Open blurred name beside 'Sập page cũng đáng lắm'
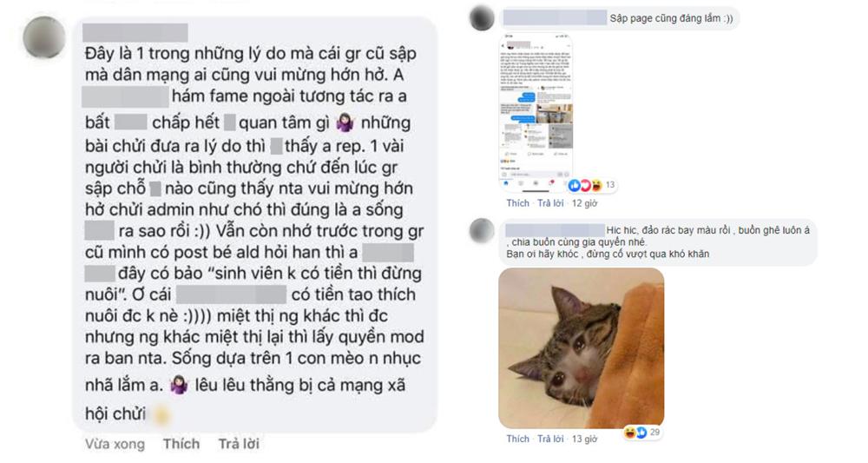 click(x=555, y=17)
